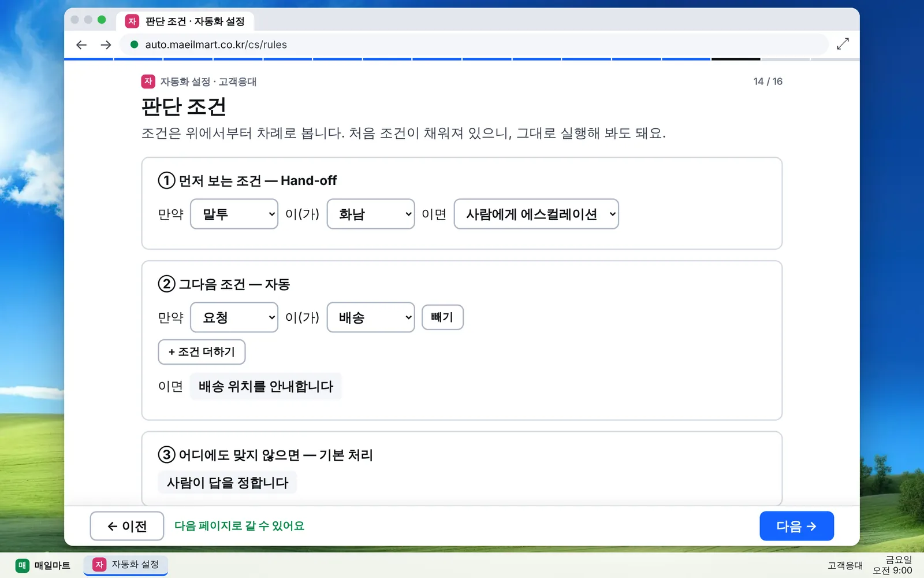Click '먼저 보는 조건 — Hand-off' title
The width and height of the screenshot is (924, 578).
pyautogui.click(x=258, y=181)
